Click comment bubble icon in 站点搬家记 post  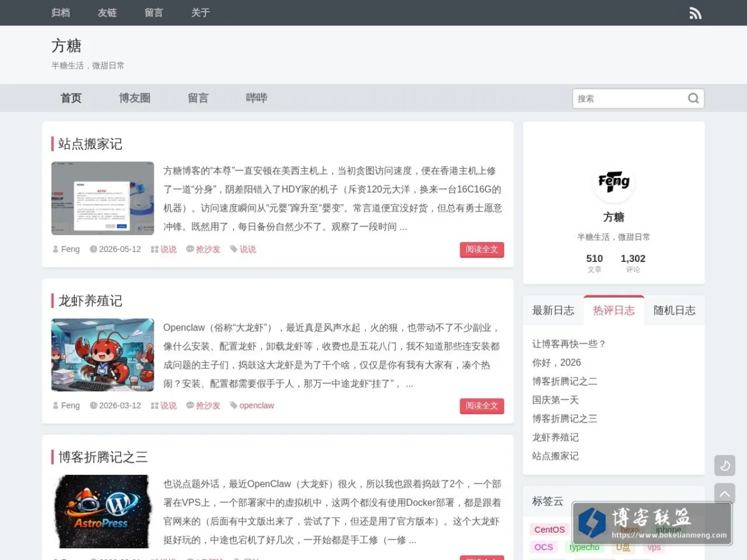190,249
